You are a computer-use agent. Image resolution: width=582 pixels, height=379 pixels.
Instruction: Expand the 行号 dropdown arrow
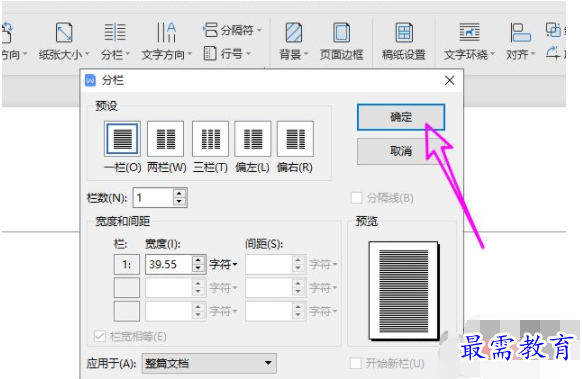pyautogui.click(x=248, y=54)
